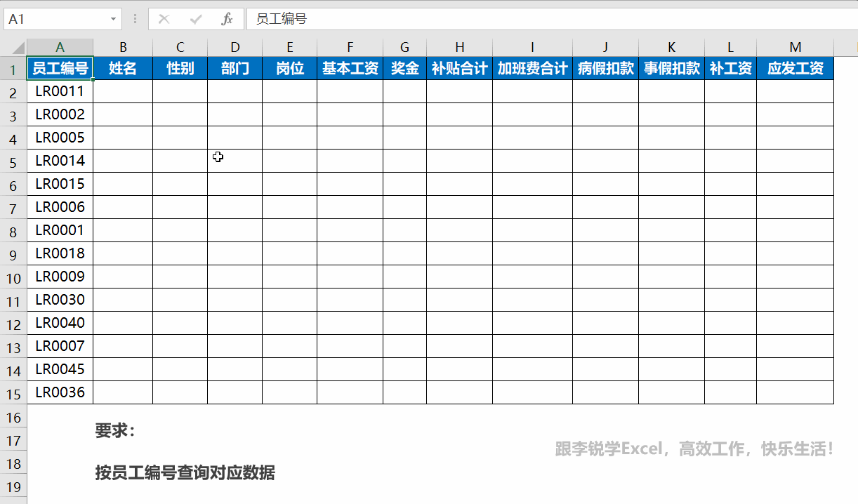Click the Enter checkmark formula bar icon
Screen dimensions: 858x504
tap(196, 19)
